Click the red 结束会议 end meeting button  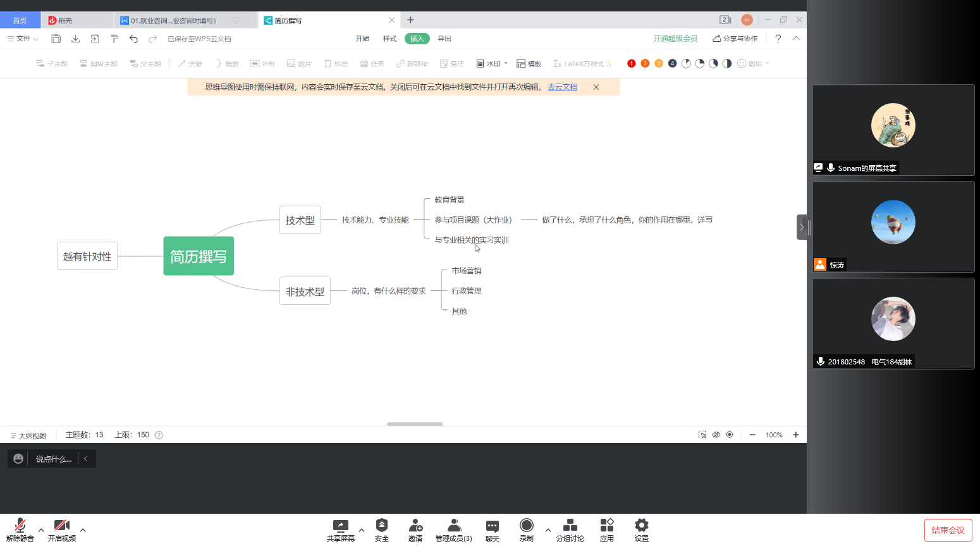[x=948, y=530]
